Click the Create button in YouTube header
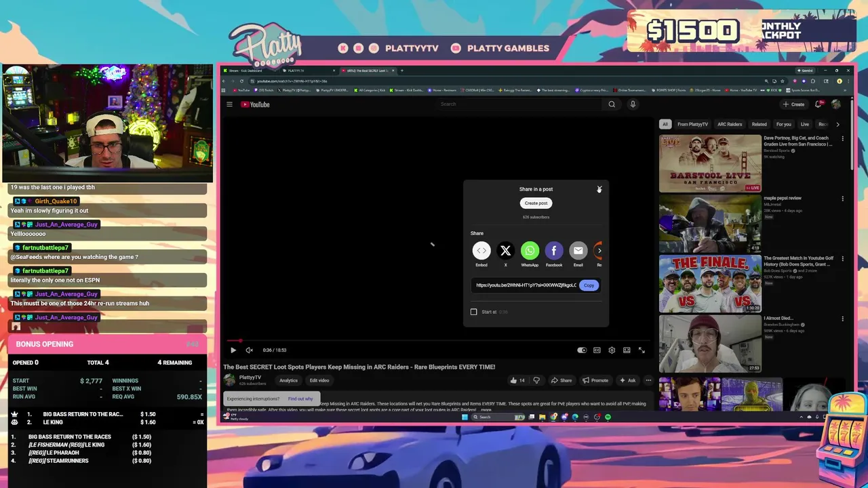The height and width of the screenshot is (488, 868). [x=793, y=104]
